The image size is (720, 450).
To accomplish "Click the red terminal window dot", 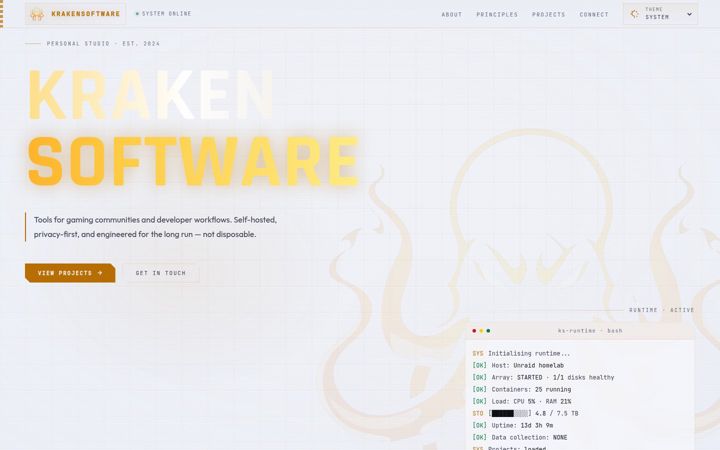I will (474, 331).
